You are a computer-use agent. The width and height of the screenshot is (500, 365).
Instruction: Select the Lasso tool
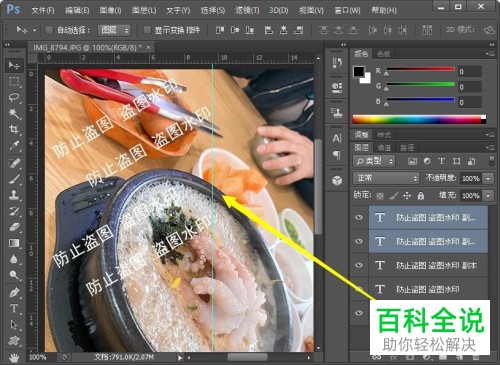click(x=14, y=97)
